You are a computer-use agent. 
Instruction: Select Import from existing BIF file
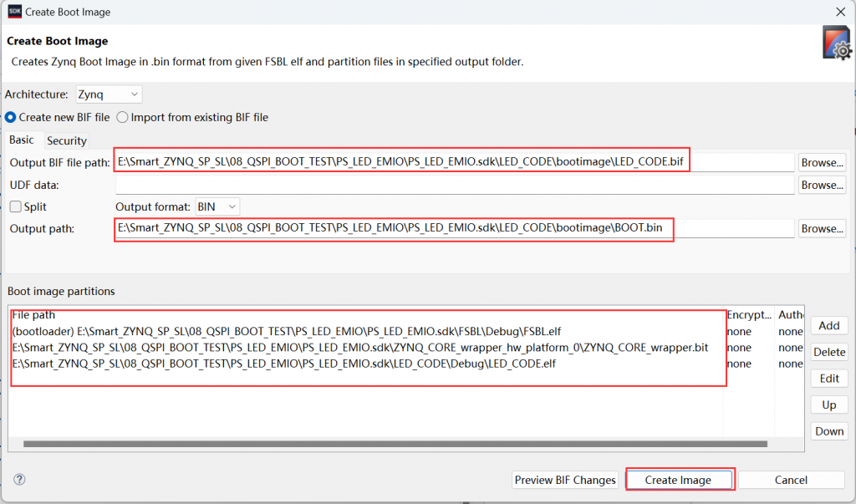tap(123, 117)
